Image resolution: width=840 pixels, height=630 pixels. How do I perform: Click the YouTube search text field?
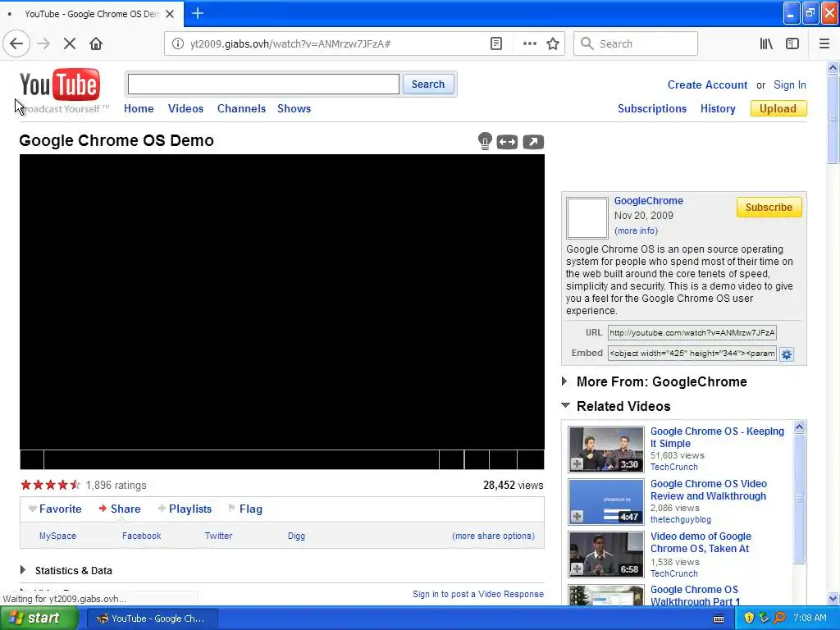point(263,84)
